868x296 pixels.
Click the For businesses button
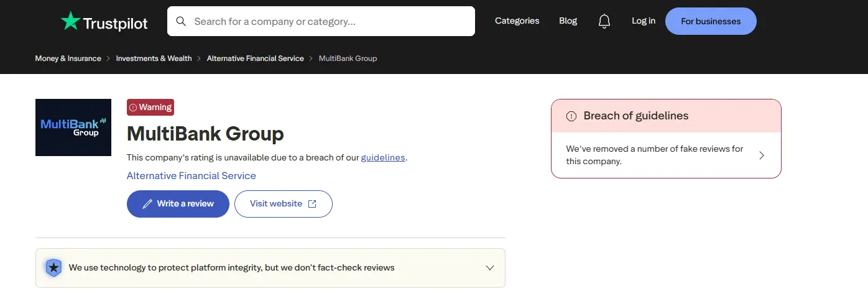coord(711,21)
